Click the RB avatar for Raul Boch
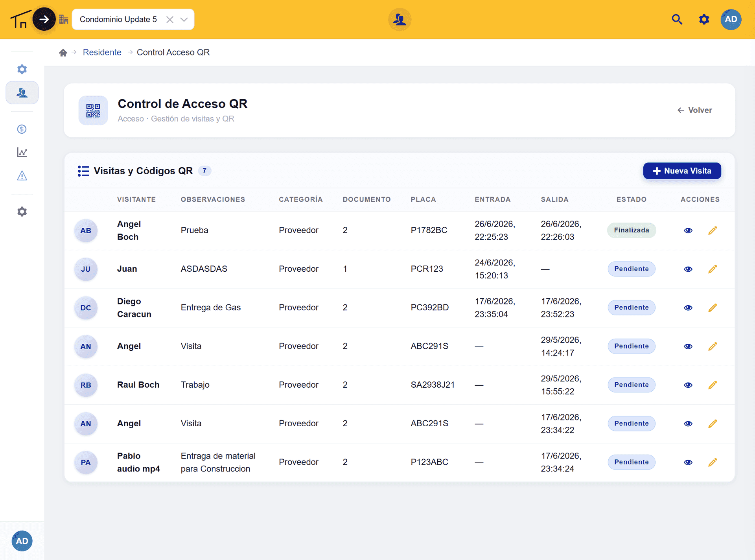This screenshot has width=755, height=560. coord(86,385)
